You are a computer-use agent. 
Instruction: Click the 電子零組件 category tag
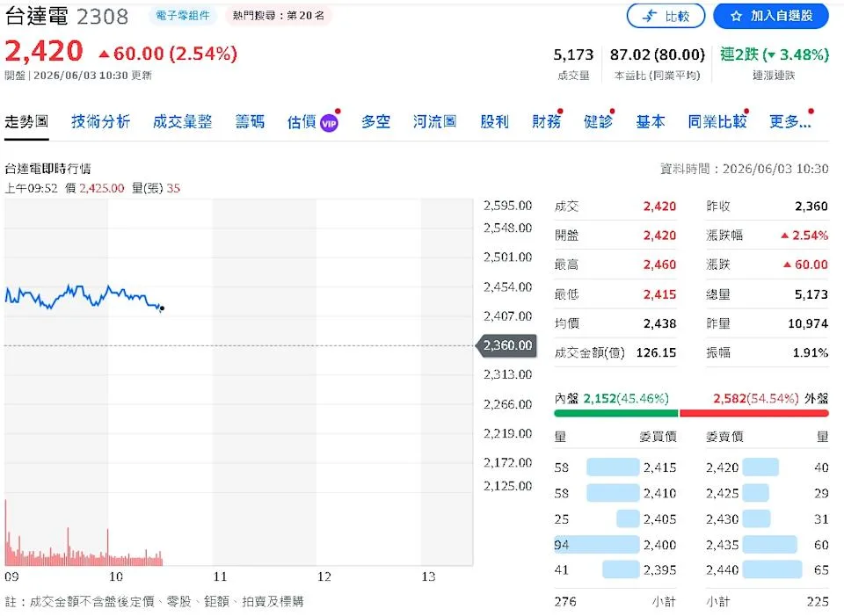[183, 16]
